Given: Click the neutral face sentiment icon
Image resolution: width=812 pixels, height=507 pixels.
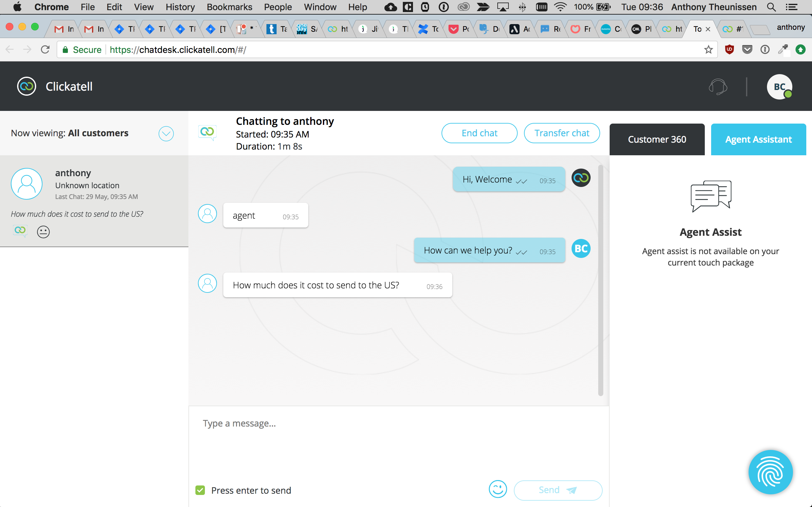Looking at the screenshot, I should [x=43, y=232].
